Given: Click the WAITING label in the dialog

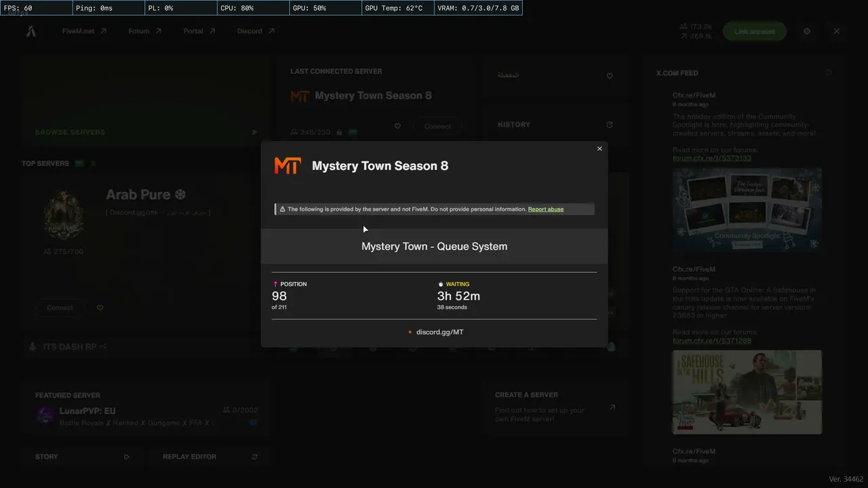Looking at the screenshot, I should 458,284.
